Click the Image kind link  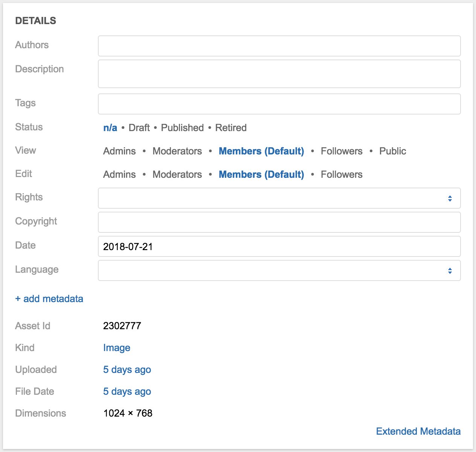[117, 348]
